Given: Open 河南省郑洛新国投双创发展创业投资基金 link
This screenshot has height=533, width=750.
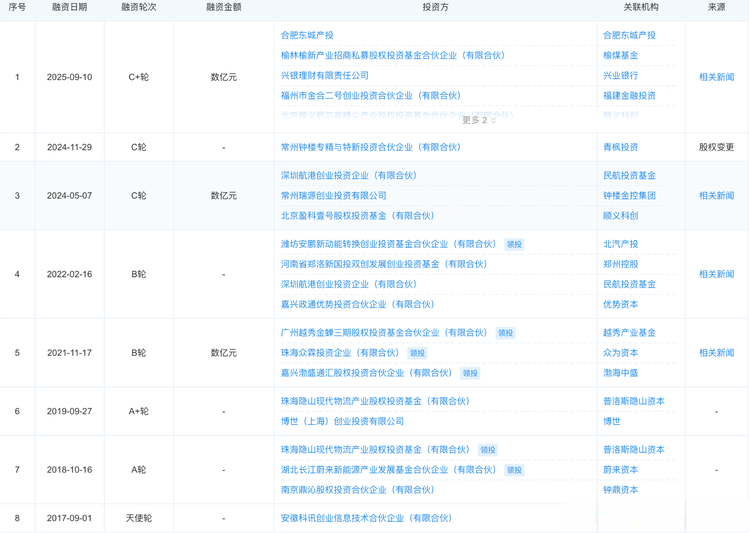Looking at the screenshot, I should (384, 264).
